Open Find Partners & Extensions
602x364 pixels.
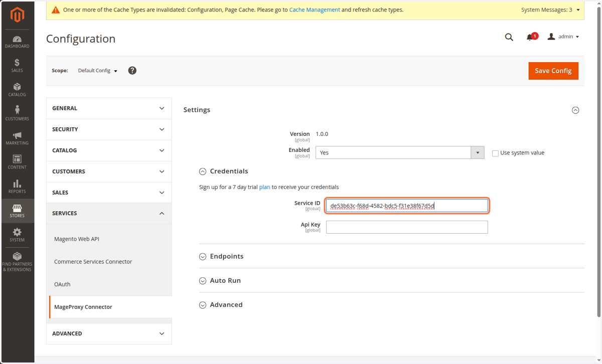[x=17, y=262]
